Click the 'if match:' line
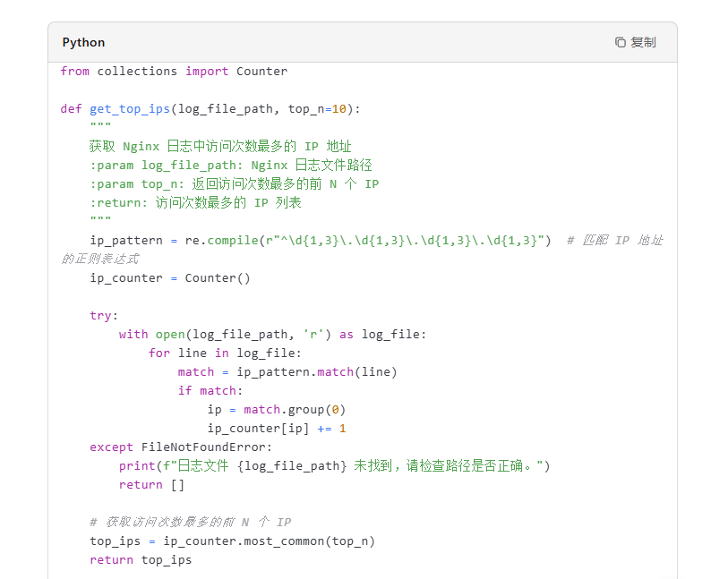 210,391
